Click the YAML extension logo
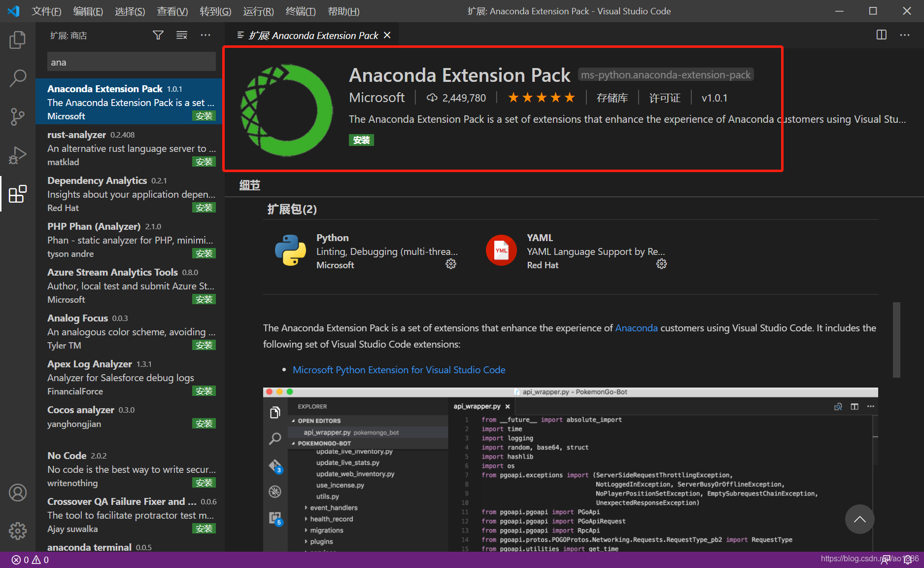This screenshot has width=924, height=568. pyautogui.click(x=501, y=250)
